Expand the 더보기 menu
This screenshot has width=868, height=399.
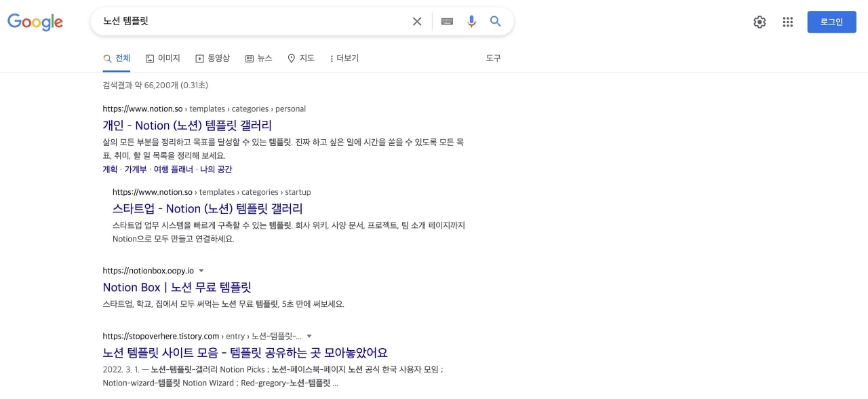point(344,58)
